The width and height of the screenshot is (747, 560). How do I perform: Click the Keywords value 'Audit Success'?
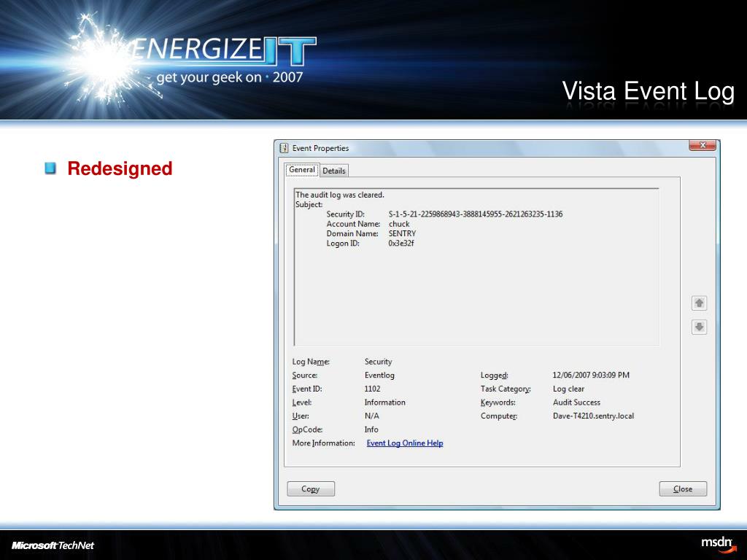(576, 402)
